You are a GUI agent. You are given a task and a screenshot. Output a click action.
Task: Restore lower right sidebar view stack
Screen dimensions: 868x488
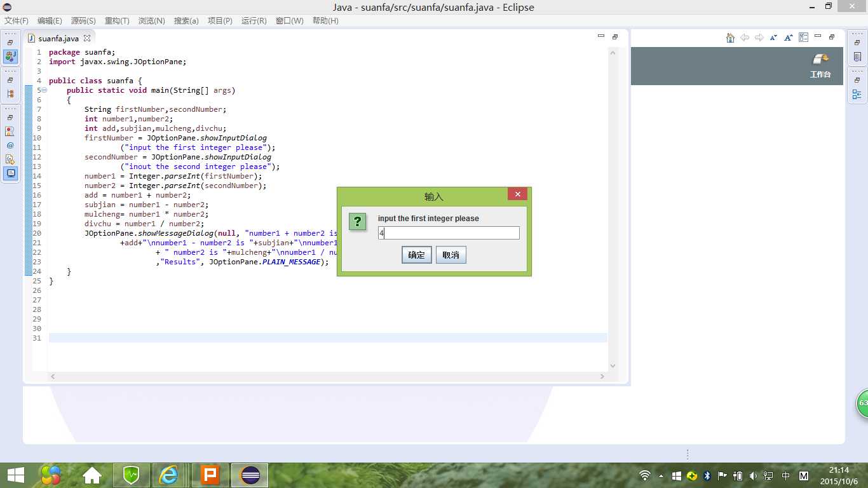point(857,81)
